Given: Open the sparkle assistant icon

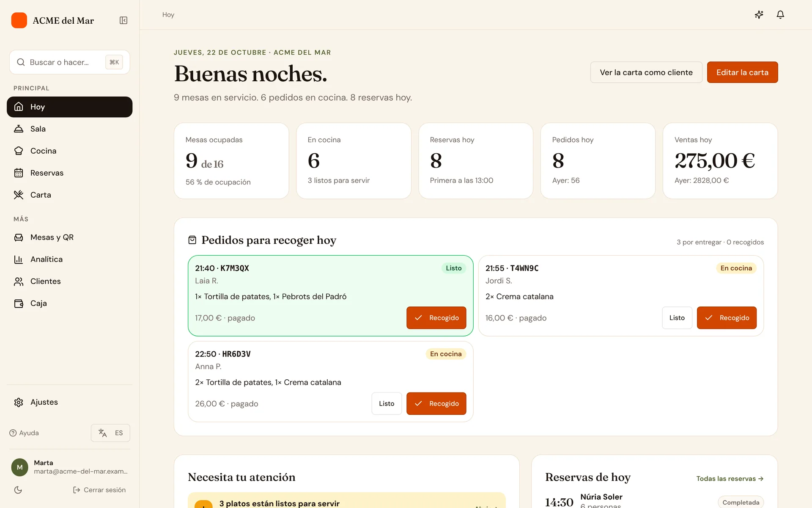Looking at the screenshot, I should [759, 15].
